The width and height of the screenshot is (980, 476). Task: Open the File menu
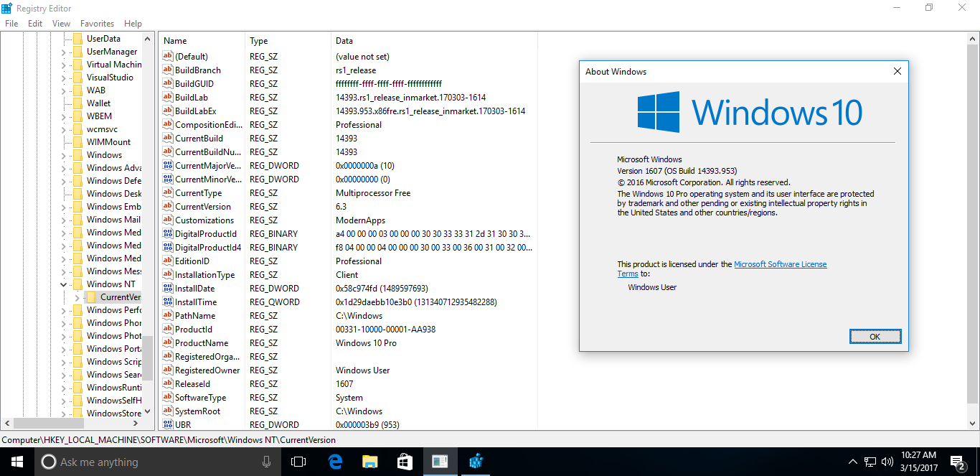tap(11, 24)
